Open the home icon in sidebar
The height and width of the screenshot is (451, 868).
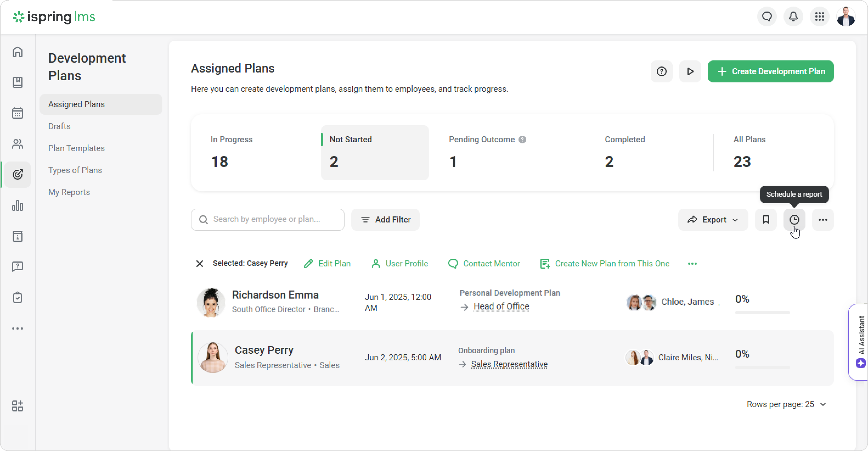coord(18,52)
